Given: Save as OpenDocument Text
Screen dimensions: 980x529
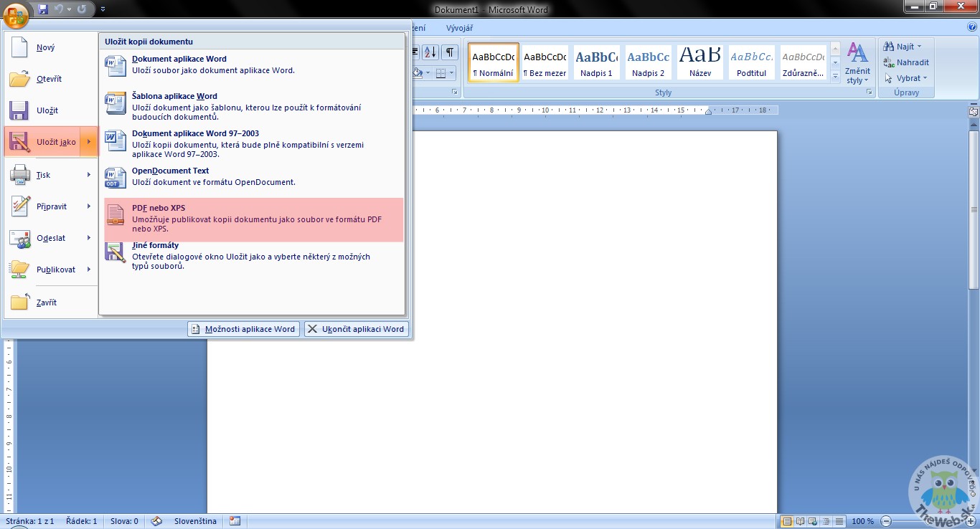Looking at the screenshot, I should click(253, 178).
